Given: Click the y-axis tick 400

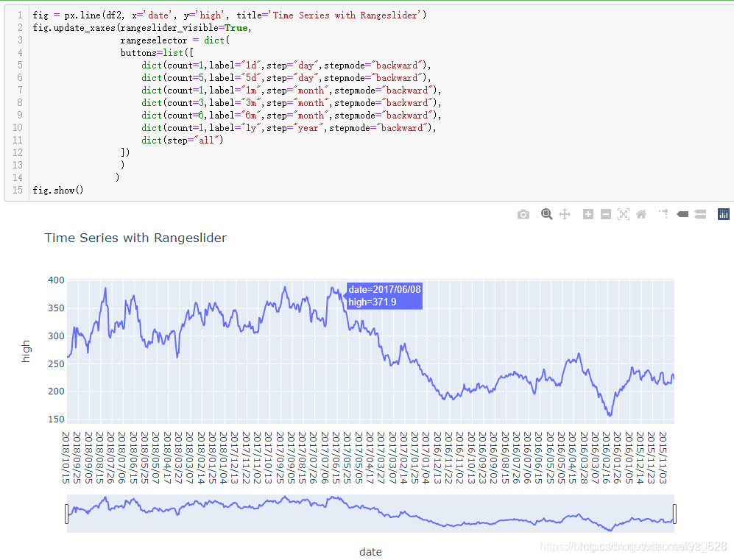Looking at the screenshot, I should point(56,280).
